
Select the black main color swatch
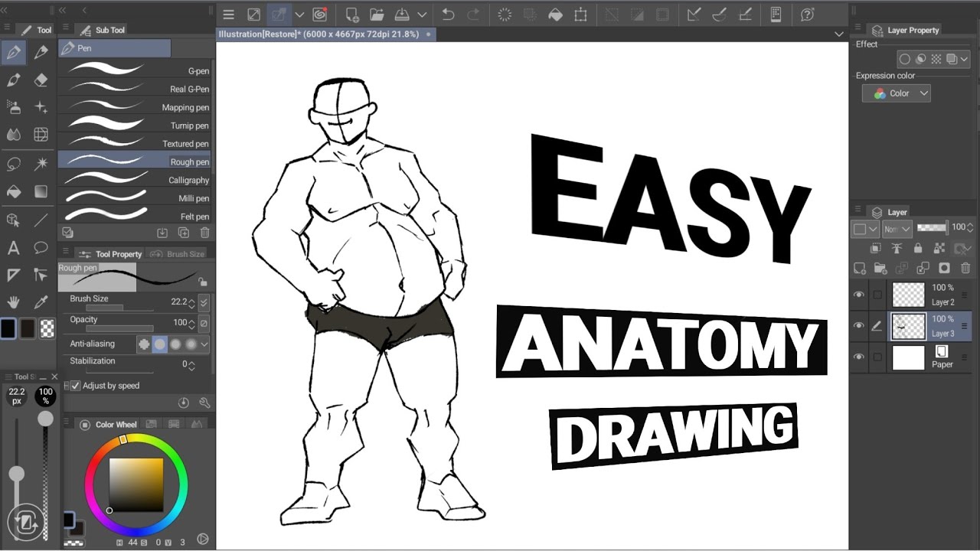tap(8, 329)
